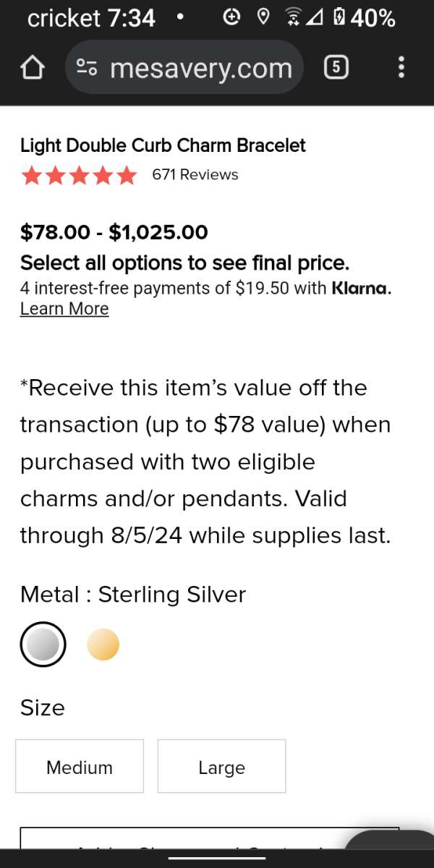Viewport: 434px width, 868px height.
Task: Choose the gold metal swatch
Action: click(x=103, y=644)
